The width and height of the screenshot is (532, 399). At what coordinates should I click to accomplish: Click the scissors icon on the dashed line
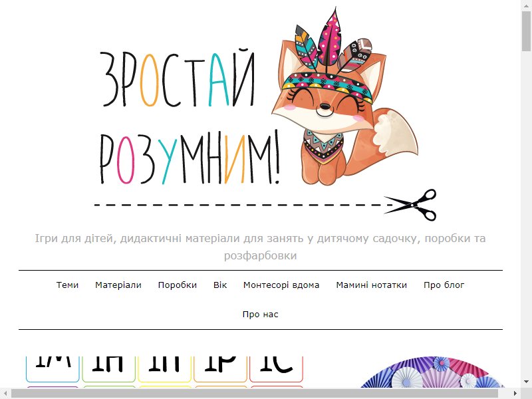[410, 205]
